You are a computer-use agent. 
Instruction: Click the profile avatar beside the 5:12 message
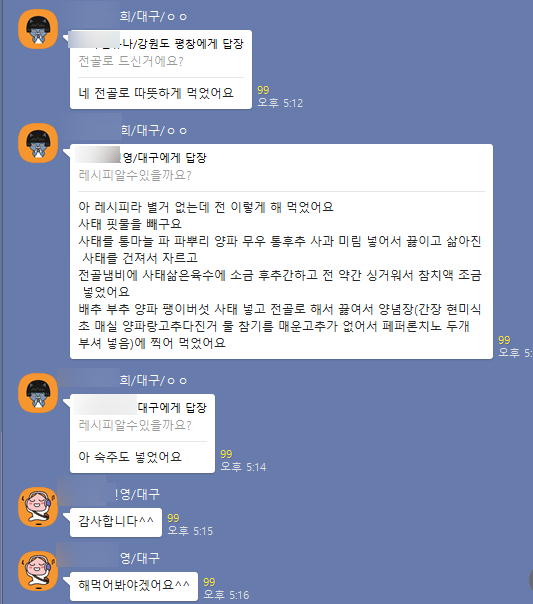coord(38,29)
